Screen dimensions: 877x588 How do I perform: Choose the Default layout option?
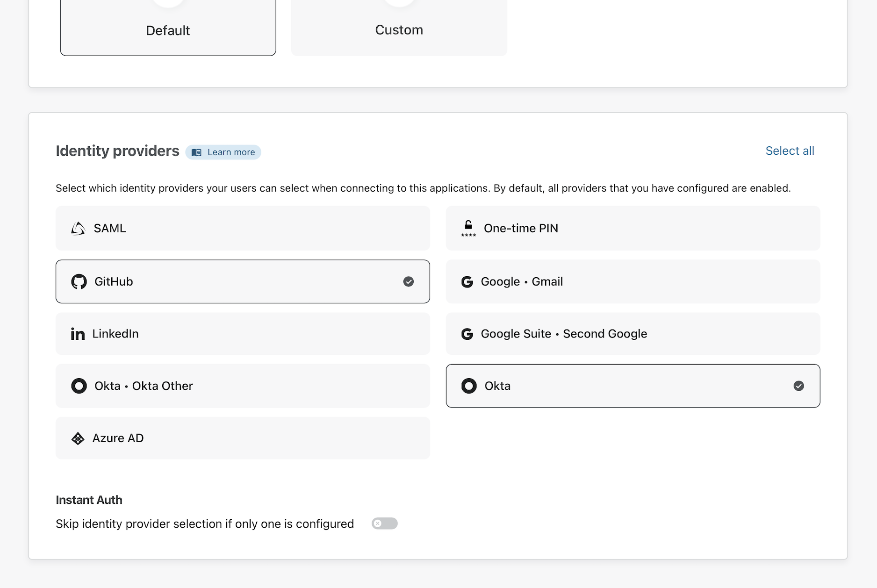pyautogui.click(x=168, y=30)
